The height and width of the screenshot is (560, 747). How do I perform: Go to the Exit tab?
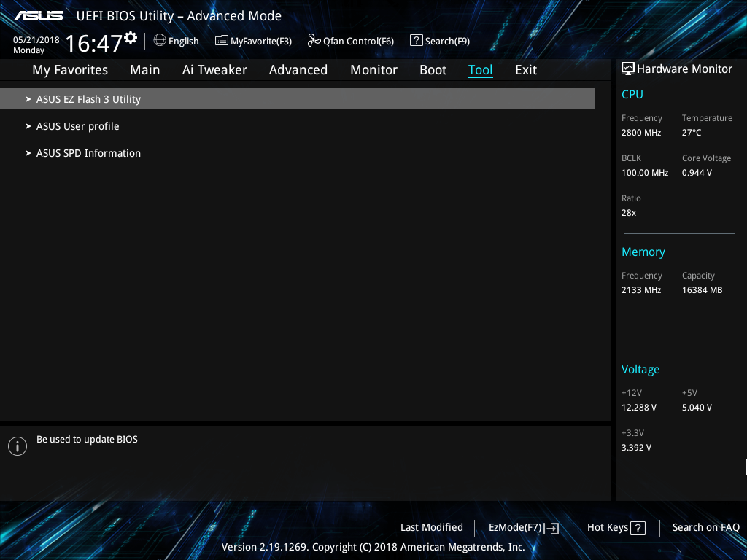coord(526,70)
